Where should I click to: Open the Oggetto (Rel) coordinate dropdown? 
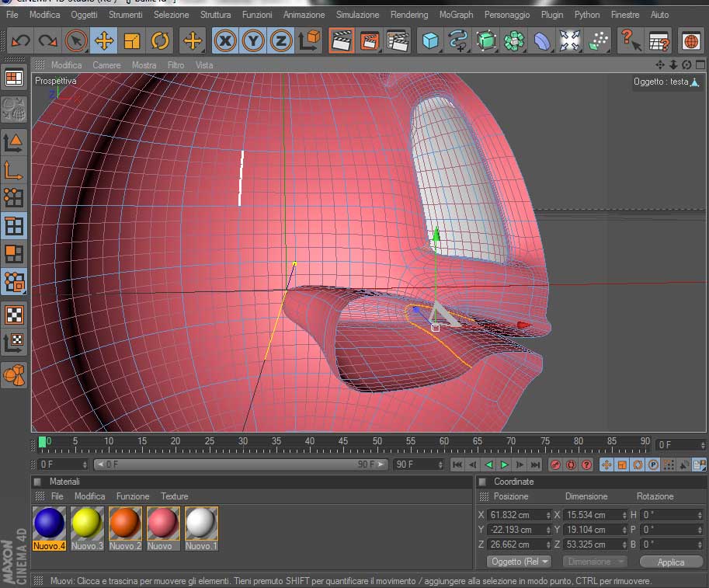click(519, 562)
